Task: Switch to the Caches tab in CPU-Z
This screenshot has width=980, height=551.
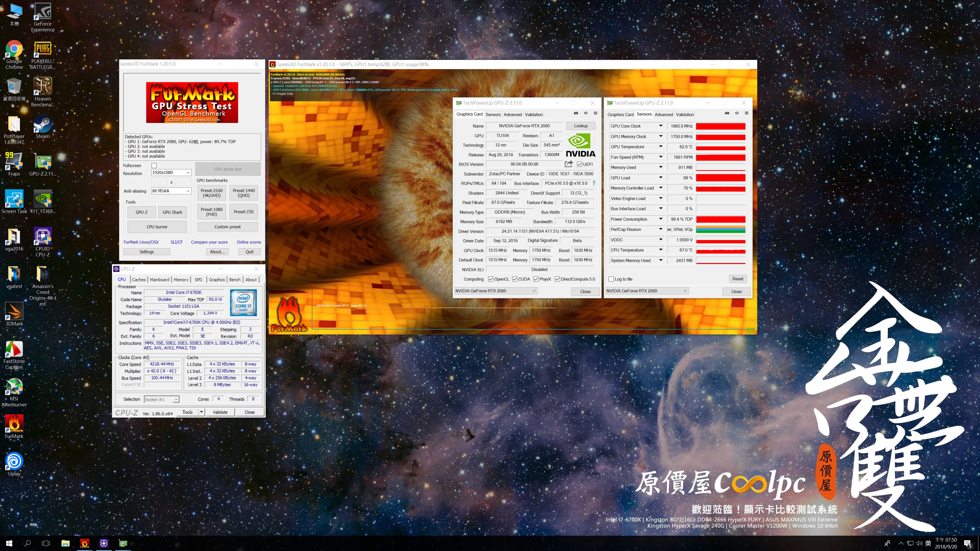Action: [x=139, y=280]
